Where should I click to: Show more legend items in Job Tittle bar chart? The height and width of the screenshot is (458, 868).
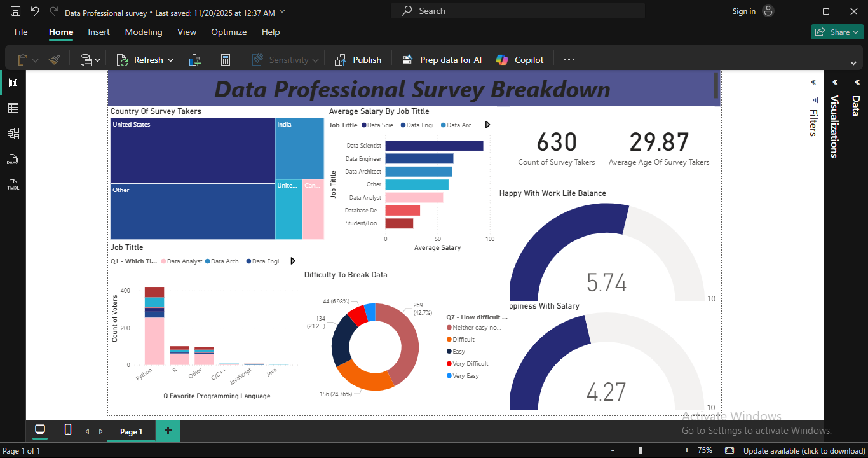292,261
